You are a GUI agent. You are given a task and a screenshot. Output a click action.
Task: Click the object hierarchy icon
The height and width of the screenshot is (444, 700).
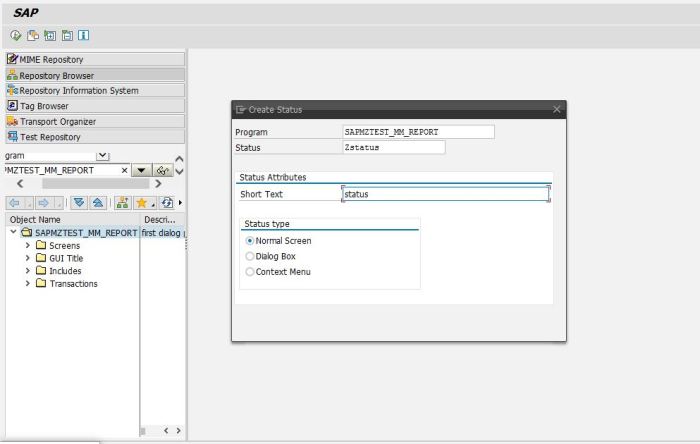(x=121, y=203)
